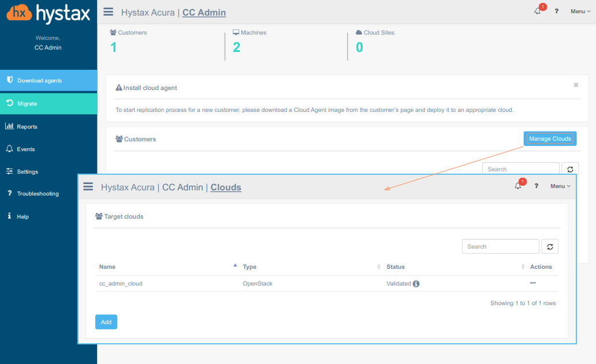This screenshot has width=596, height=364.
Task: Open the notification bell in Clouds header
Action: pos(518,186)
